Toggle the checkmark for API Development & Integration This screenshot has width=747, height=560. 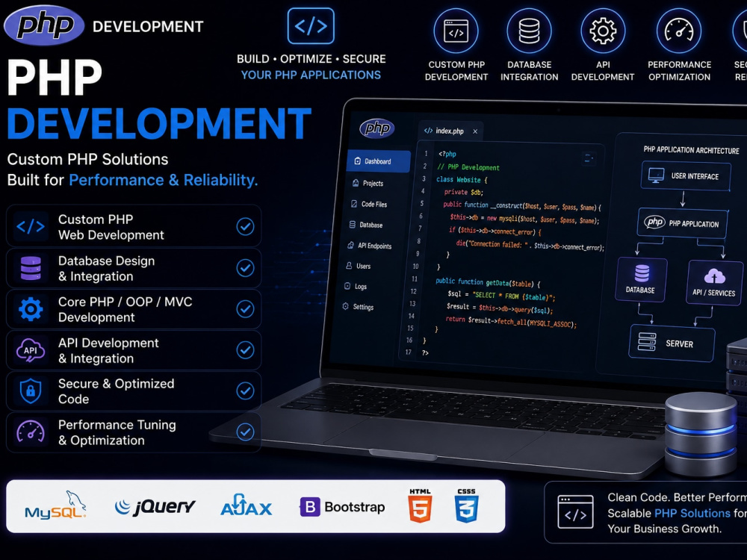(245, 350)
